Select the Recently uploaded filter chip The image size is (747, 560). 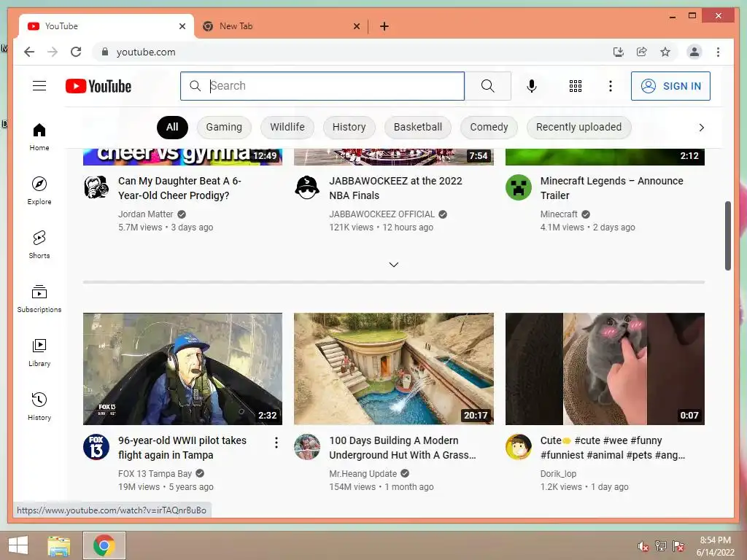point(578,127)
